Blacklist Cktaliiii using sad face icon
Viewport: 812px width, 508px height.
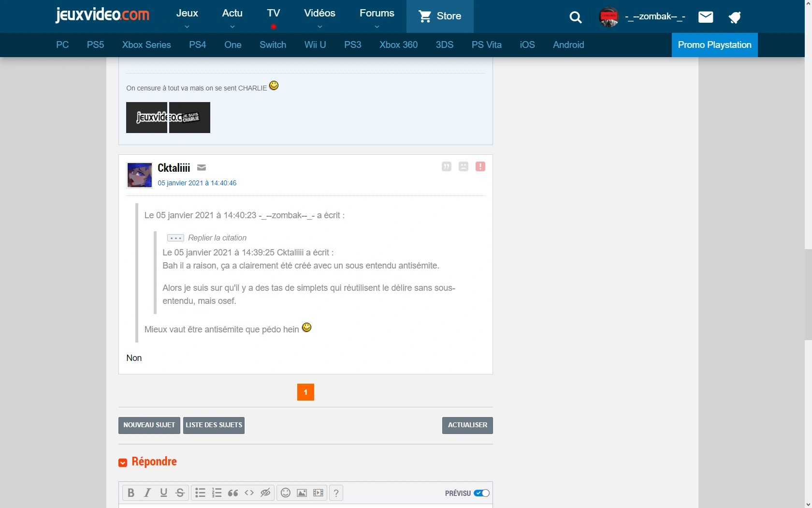pyautogui.click(x=464, y=166)
